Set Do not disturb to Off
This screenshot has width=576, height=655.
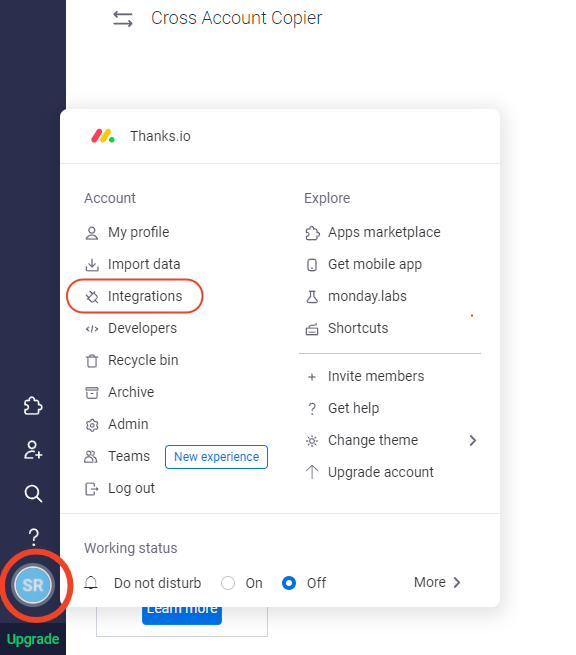[x=289, y=583]
